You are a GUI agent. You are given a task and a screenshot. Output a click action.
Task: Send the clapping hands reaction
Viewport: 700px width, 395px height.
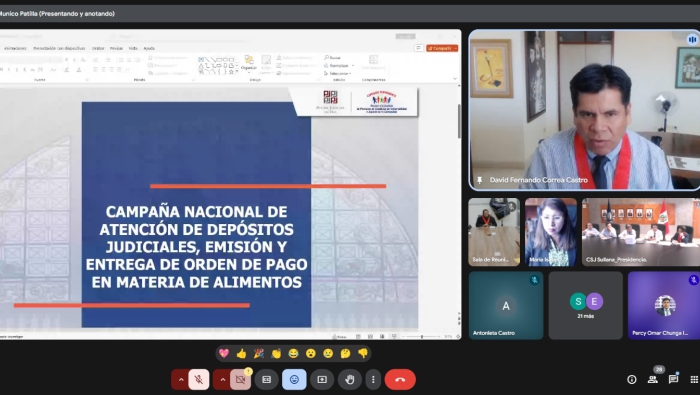[x=276, y=353]
